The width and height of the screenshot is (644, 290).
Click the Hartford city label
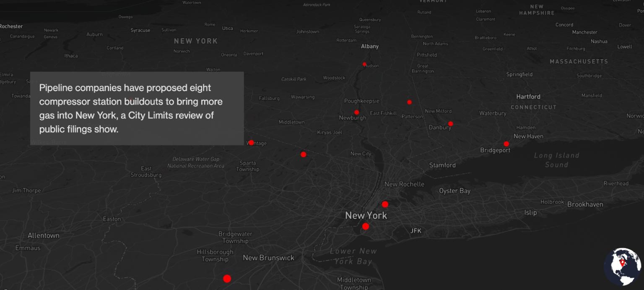(528, 97)
